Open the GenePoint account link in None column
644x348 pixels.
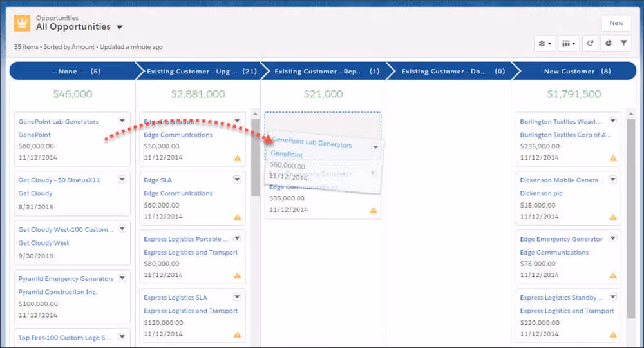[35, 135]
